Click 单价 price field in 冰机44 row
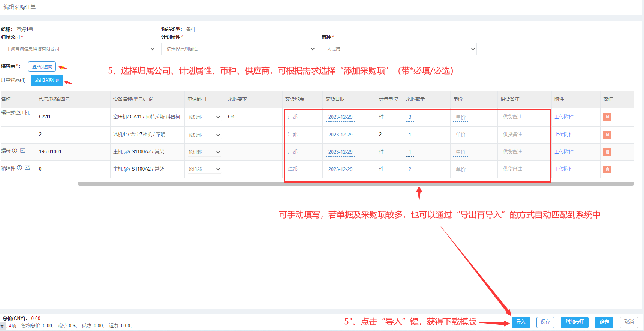The image size is (644, 331). click(x=460, y=135)
